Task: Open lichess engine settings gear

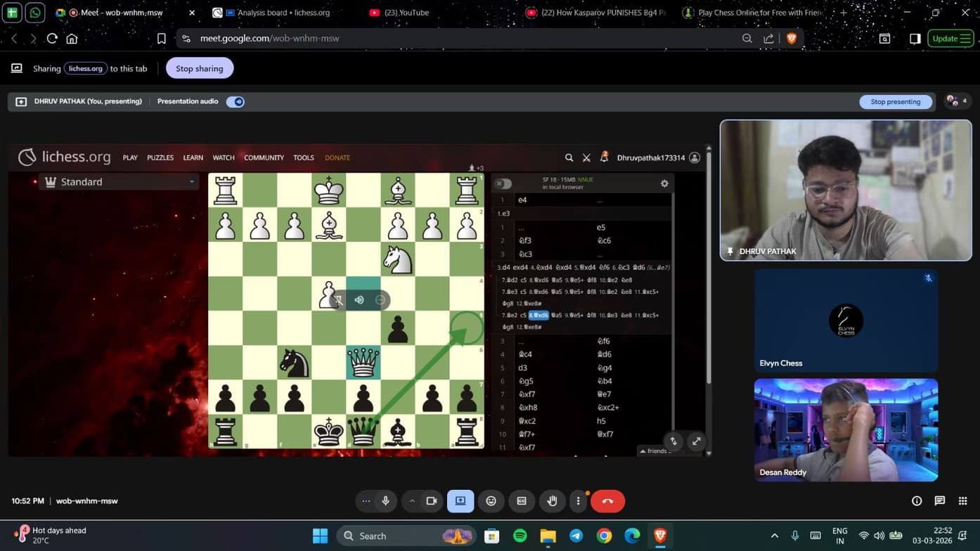Action: coord(664,183)
